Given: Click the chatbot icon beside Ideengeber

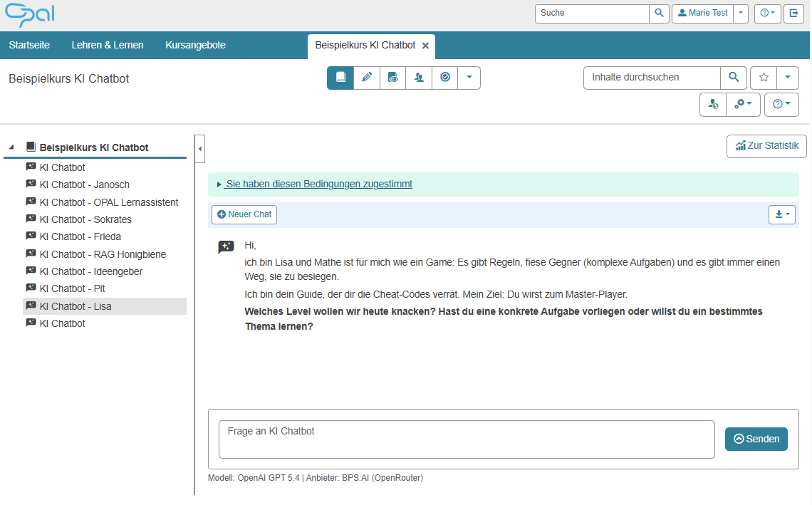Looking at the screenshot, I should click(31, 271).
